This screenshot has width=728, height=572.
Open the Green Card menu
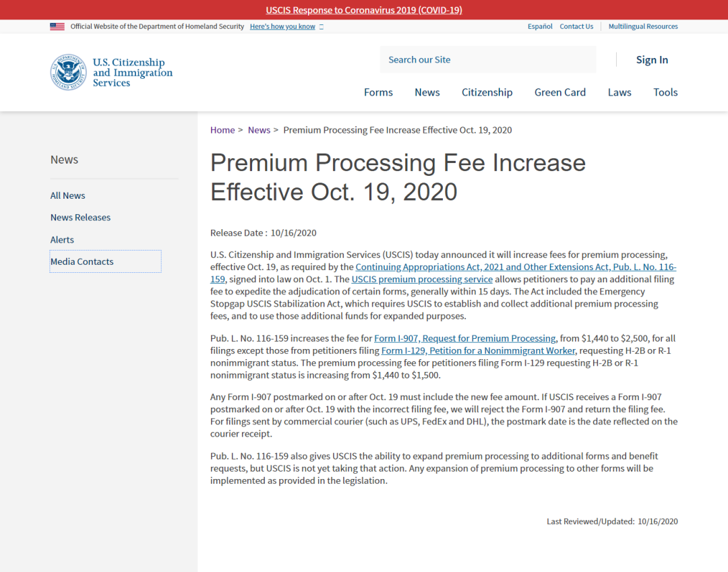[560, 92]
